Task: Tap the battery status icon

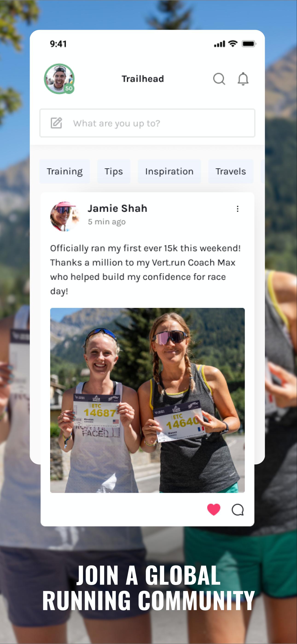Action: tap(249, 44)
